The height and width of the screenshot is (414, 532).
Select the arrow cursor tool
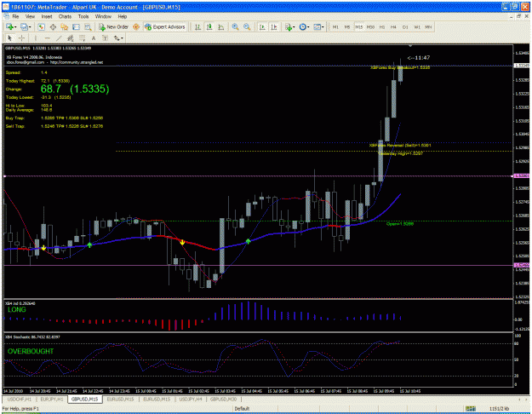tap(10, 38)
